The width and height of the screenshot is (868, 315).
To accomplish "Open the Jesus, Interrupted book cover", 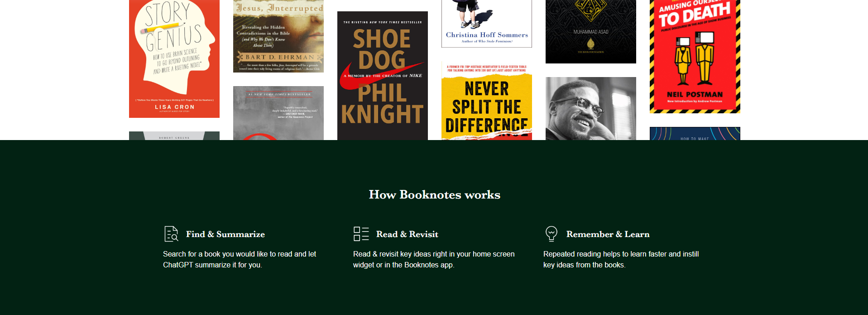I will 278,36.
